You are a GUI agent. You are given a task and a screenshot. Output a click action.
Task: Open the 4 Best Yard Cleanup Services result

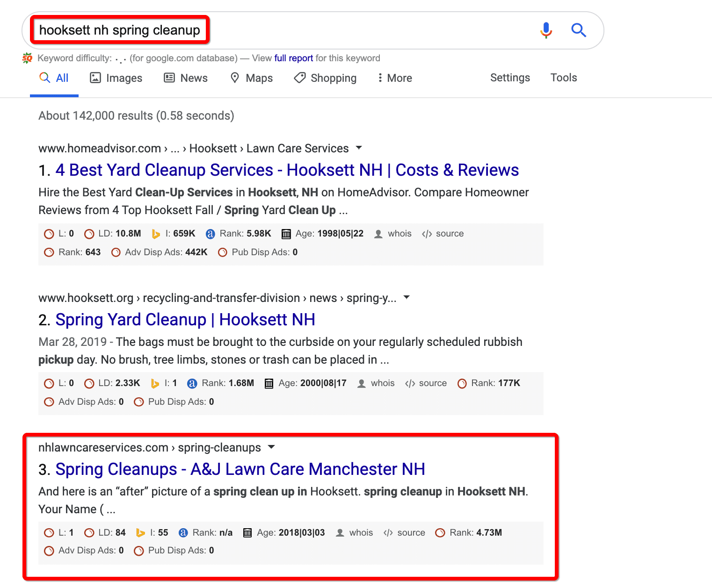(287, 170)
